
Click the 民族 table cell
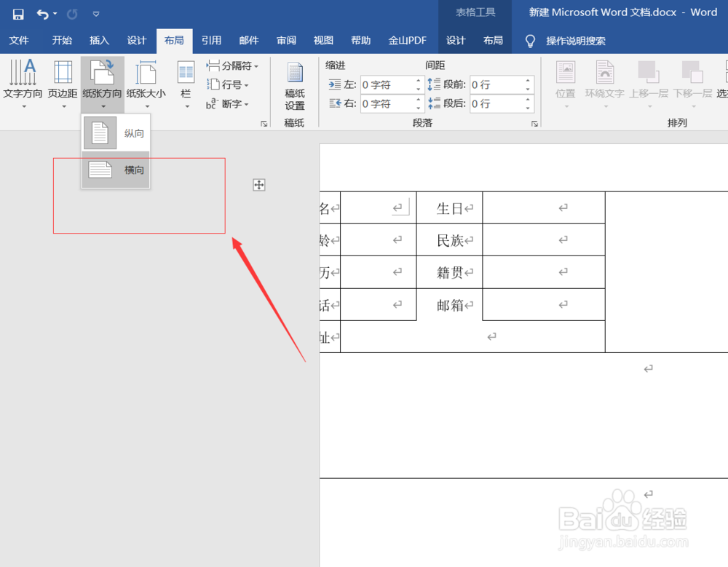click(x=449, y=240)
